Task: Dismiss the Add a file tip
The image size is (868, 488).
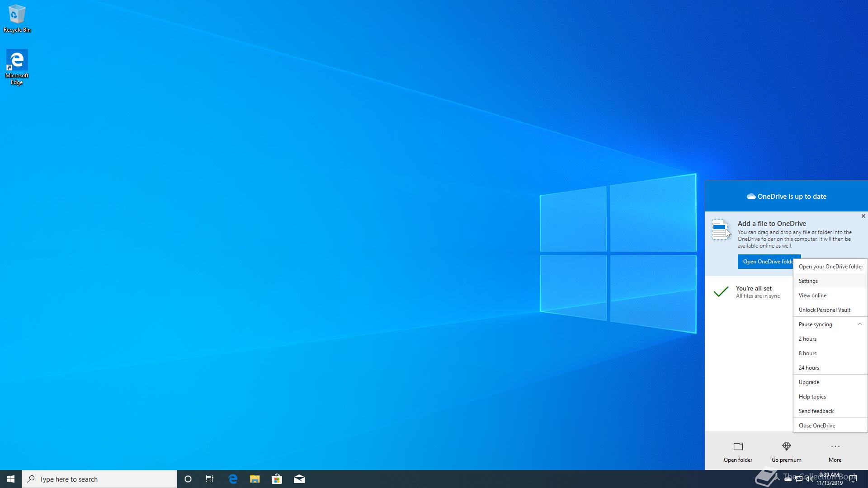Action: click(x=863, y=216)
